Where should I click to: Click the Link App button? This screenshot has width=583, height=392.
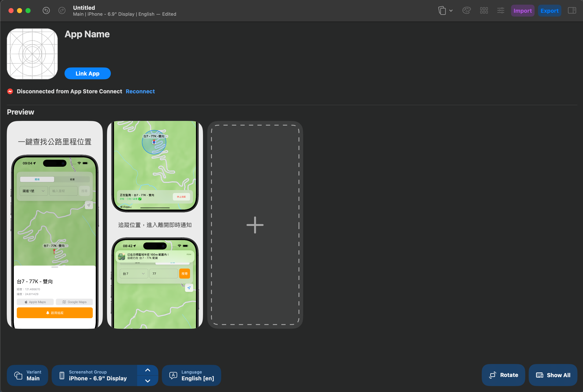tap(87, 73)
